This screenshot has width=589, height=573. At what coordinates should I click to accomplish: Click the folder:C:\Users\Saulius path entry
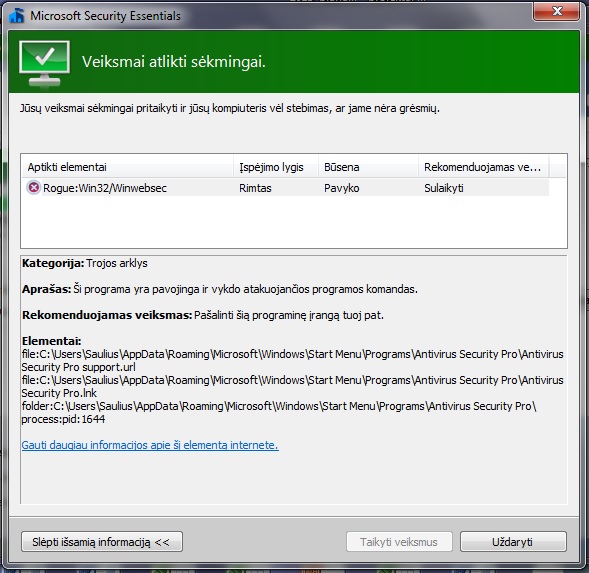pos(279,406)
